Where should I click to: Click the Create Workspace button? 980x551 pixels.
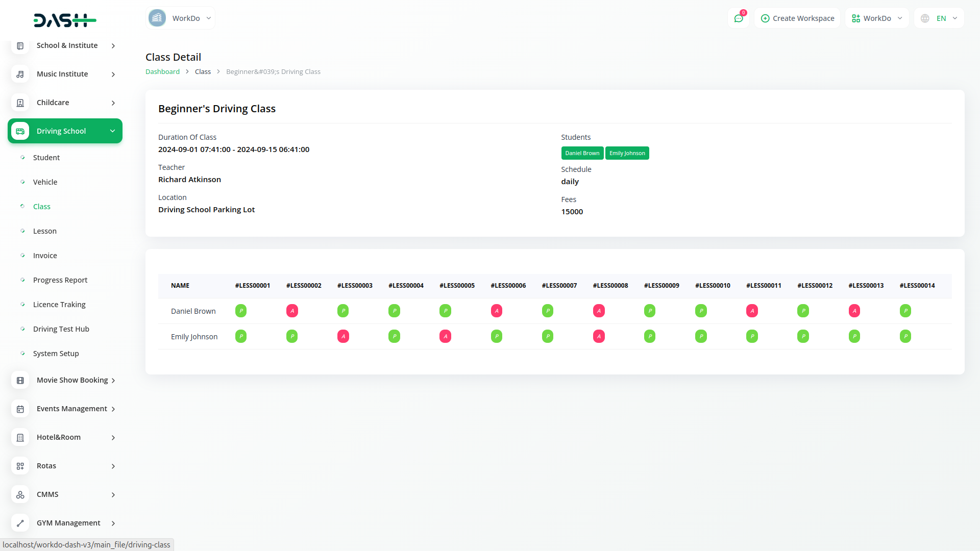click(797, 18)
